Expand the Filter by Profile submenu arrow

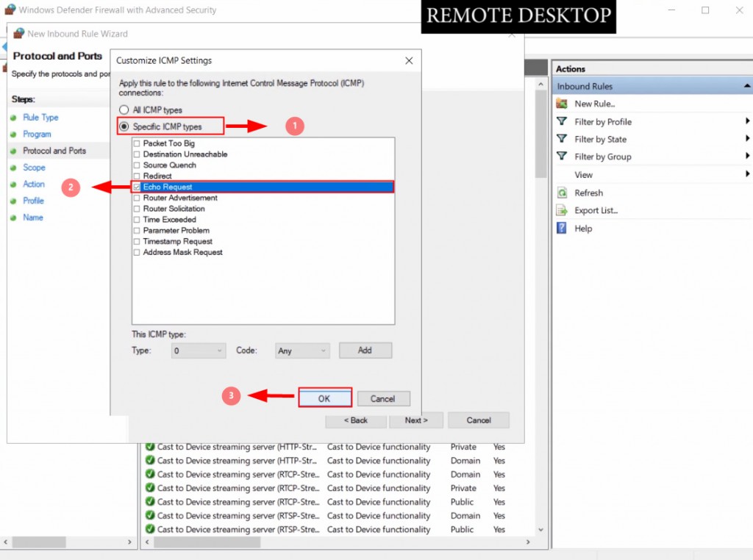tap(747, 121)
